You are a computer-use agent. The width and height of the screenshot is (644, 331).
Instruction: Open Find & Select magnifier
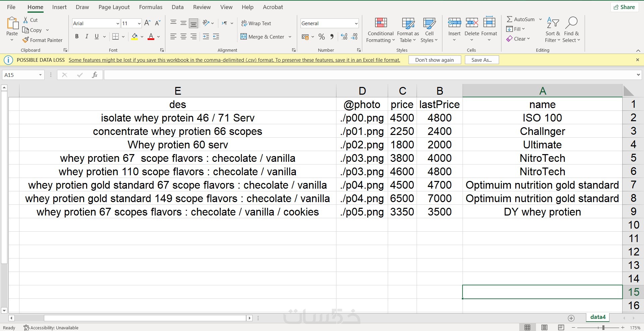(x=571, y=30)
